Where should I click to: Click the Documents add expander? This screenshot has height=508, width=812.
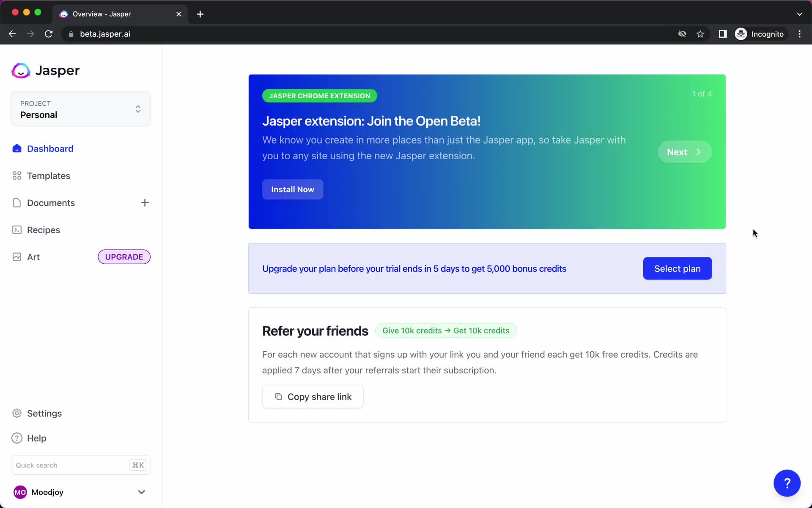tap(145, 202)
